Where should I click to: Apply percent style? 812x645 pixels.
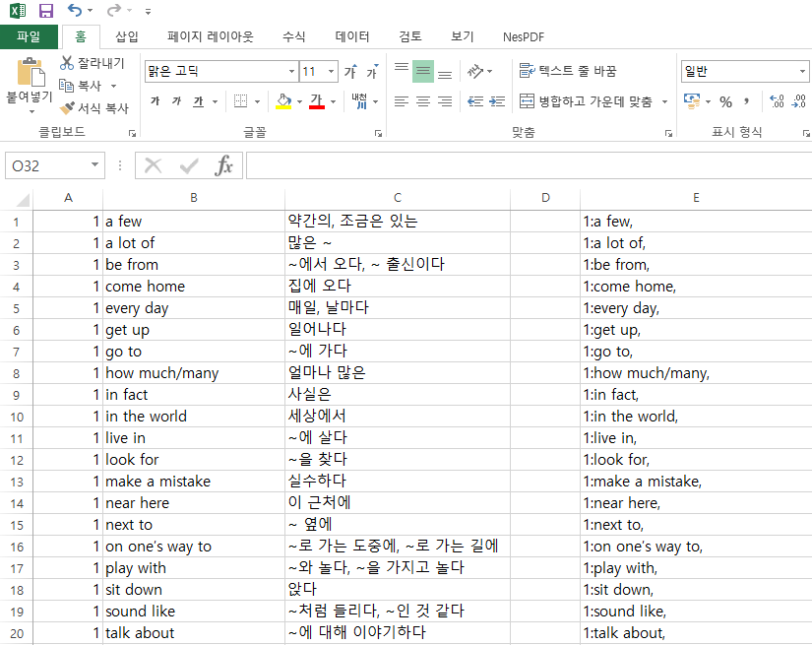[726, 101]
